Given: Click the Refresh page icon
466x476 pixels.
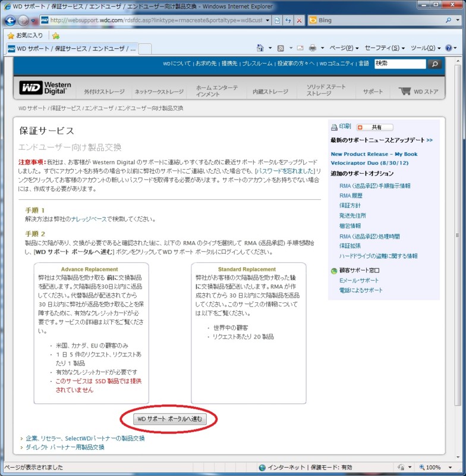Looking at the screenshot, I should (288, 20).
